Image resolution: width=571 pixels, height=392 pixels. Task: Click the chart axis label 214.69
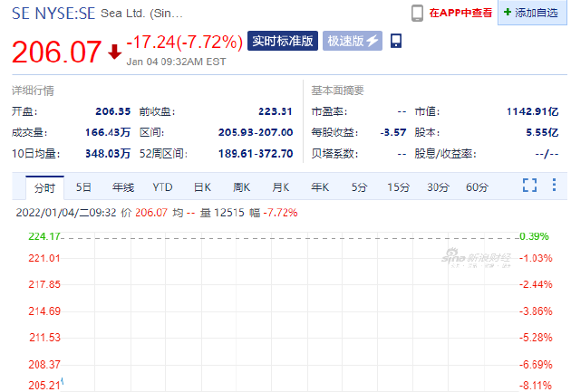44,311
